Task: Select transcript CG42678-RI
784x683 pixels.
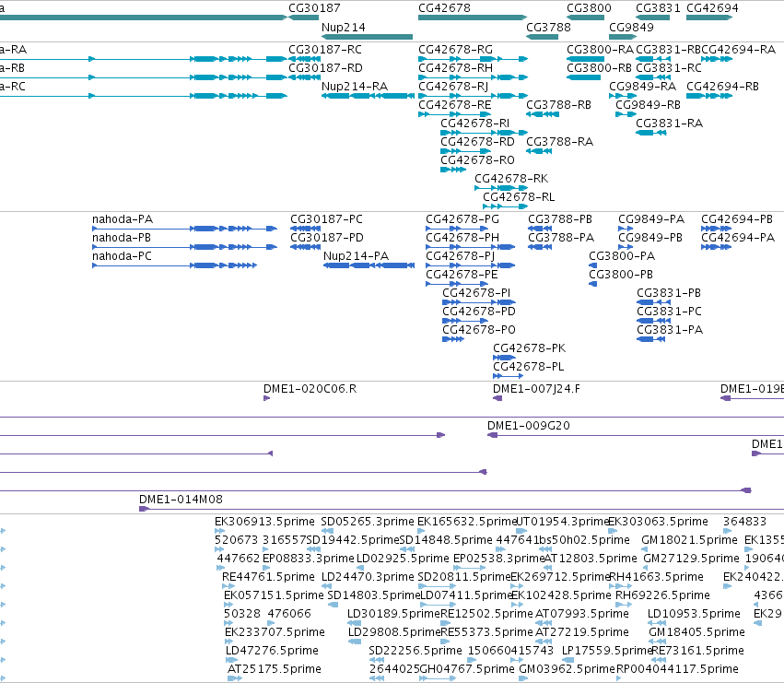Action: point(474,124)
